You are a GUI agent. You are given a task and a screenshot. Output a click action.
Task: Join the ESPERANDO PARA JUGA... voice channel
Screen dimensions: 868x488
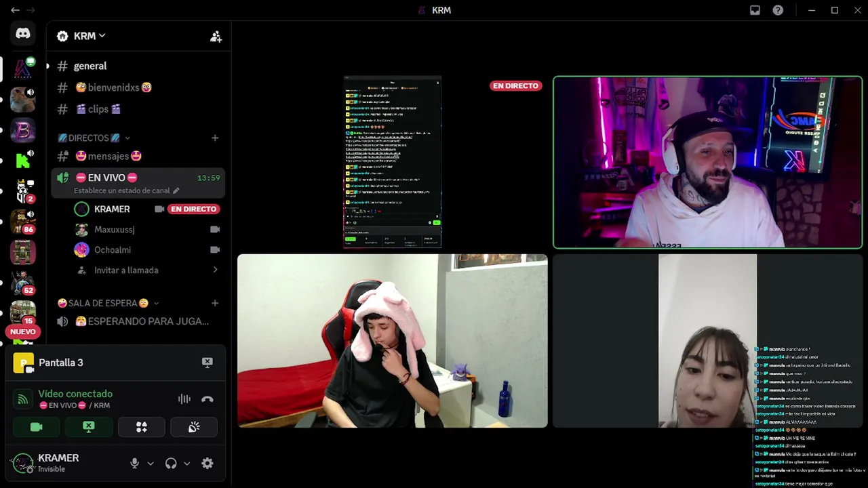[138, 321]
